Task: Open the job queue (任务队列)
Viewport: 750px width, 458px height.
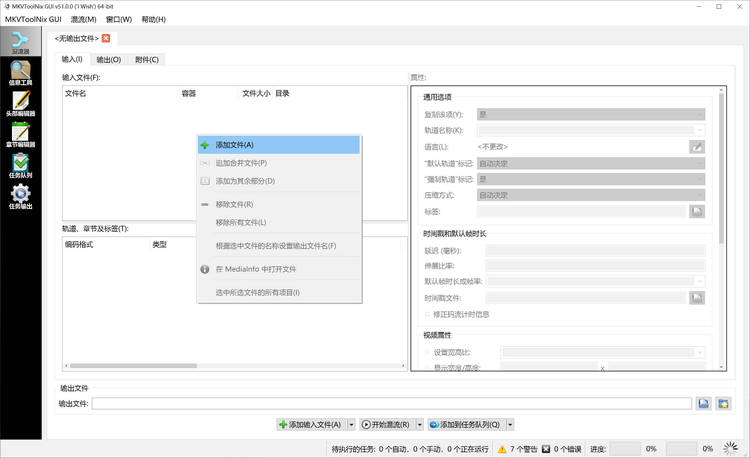Action: tap(21, 166)
